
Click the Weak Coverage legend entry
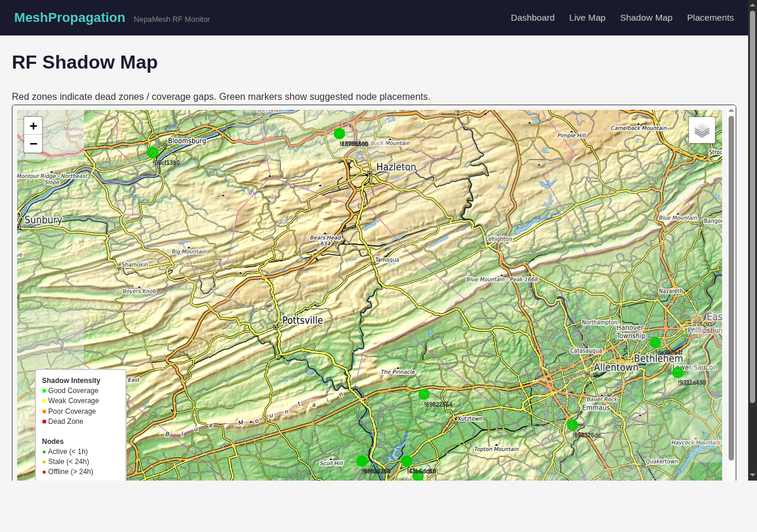[70, 401]
